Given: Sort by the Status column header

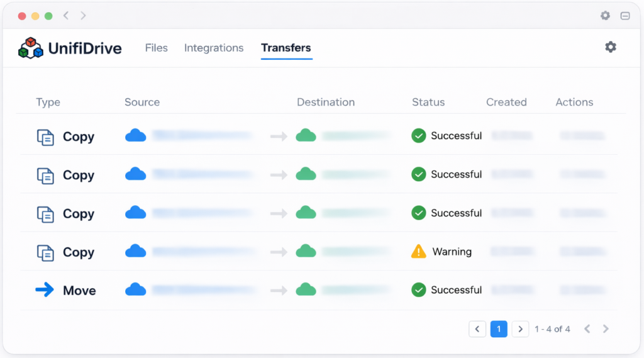Looking at the screenshot, I should pos(428,102).
